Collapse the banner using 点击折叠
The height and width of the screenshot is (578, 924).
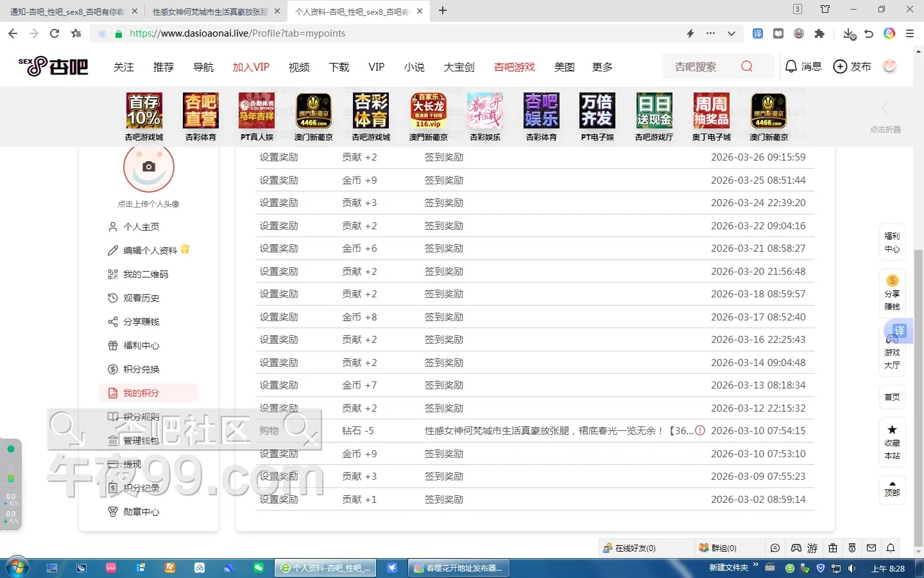click(x=885, y=129)
